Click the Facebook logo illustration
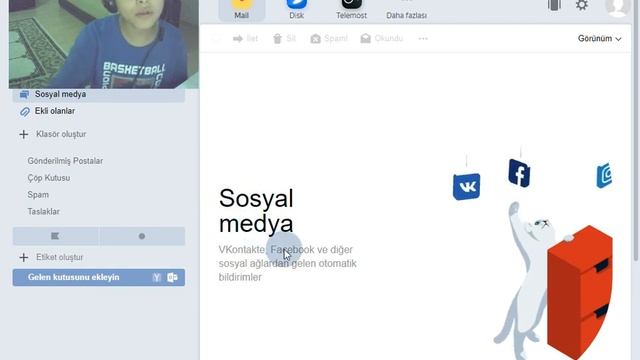The width and height of the screenshot is (640, 360). (519, 173)
